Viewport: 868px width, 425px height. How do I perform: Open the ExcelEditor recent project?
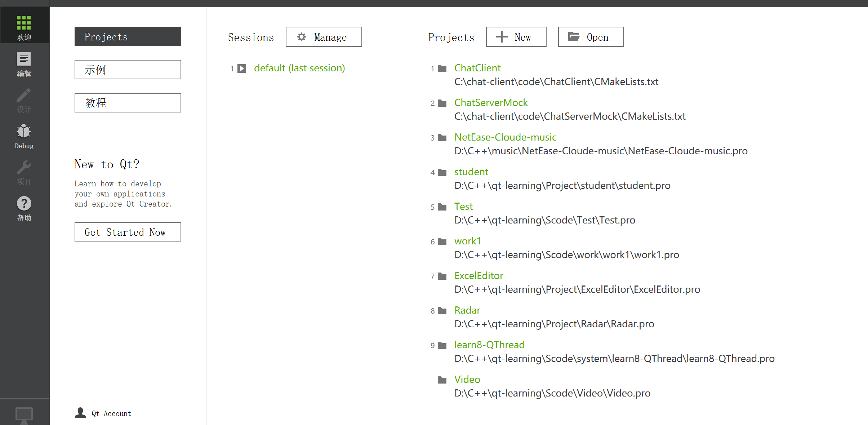pos(478,276)
